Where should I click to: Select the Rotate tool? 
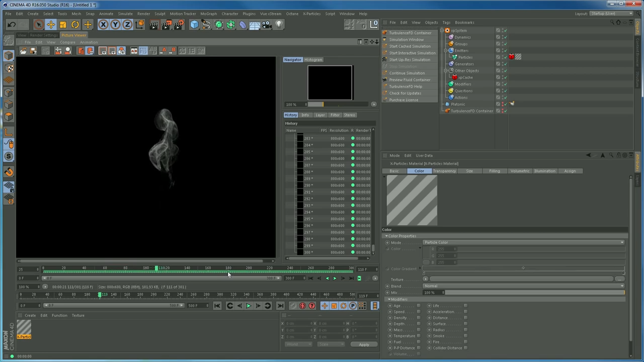click(75, 25)
